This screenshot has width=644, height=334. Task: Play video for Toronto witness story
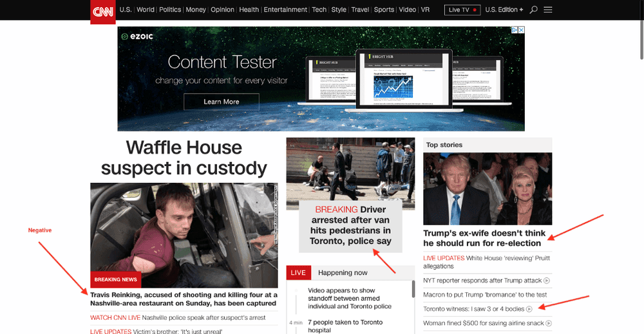(529, 309)
